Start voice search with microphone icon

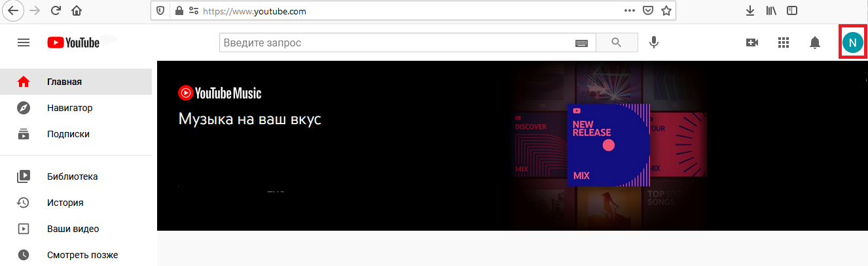point(653,42)
